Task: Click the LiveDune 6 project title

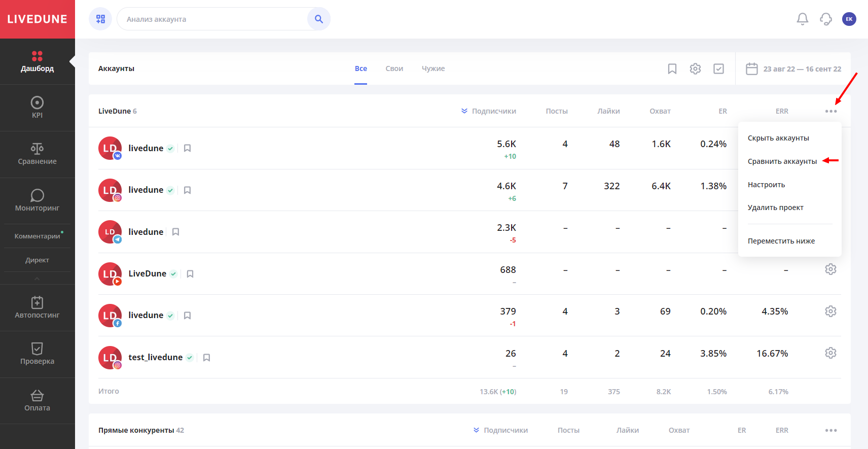Action: pos(118,111)
